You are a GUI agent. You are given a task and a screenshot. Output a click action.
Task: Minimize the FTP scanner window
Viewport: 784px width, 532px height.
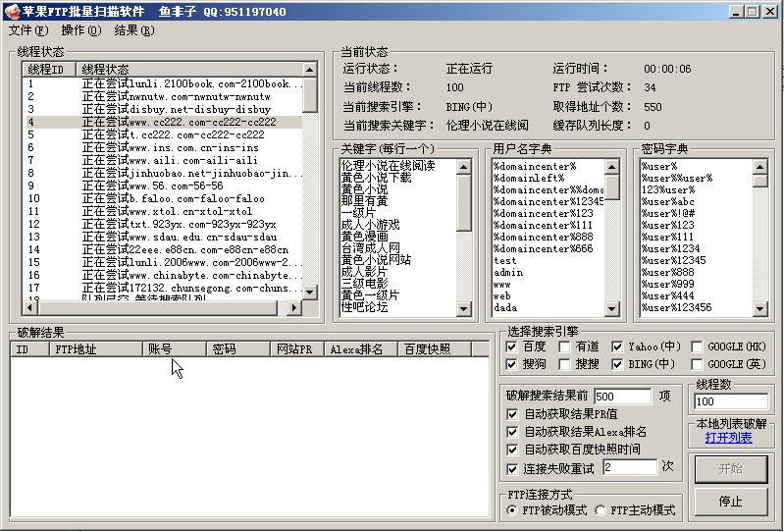pyautogui.click(x=736, y=12)
